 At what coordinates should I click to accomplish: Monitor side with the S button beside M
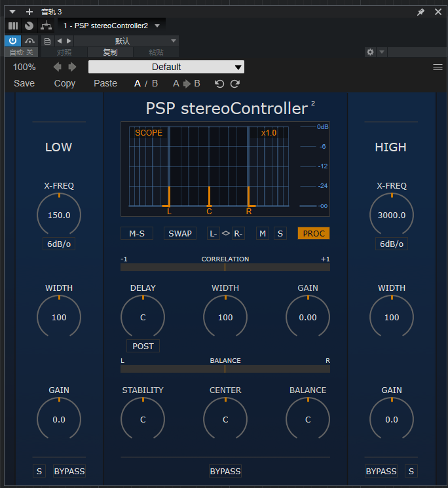[x=280, y=233]
